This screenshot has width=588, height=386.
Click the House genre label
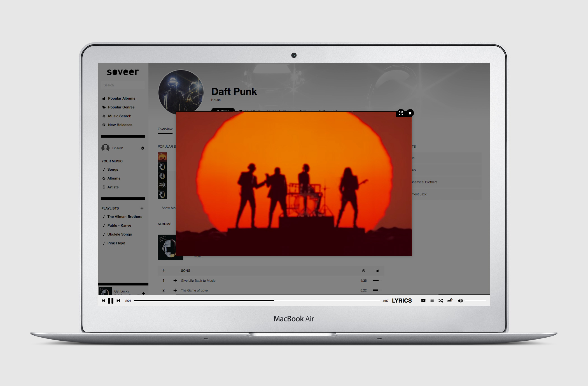216,100
